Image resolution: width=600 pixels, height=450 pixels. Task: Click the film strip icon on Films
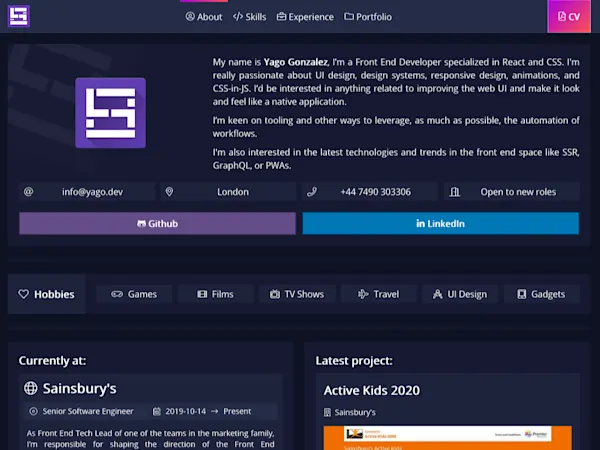click(202, 294)
